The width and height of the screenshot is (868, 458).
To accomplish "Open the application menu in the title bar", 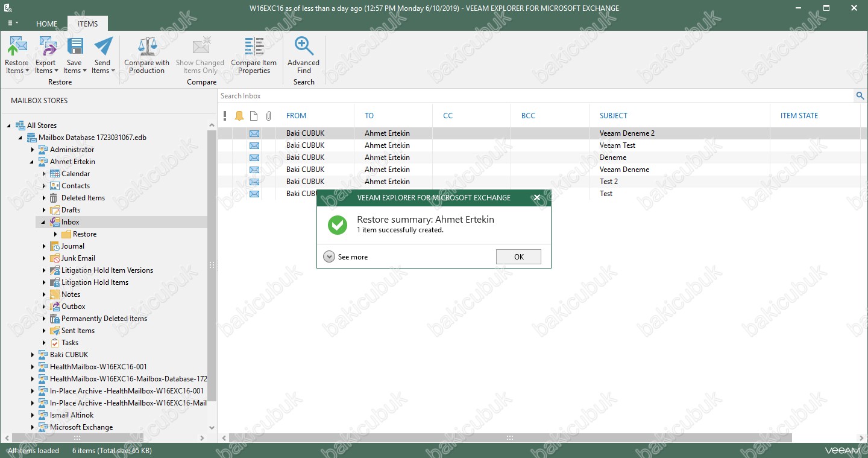I will 13,23.
